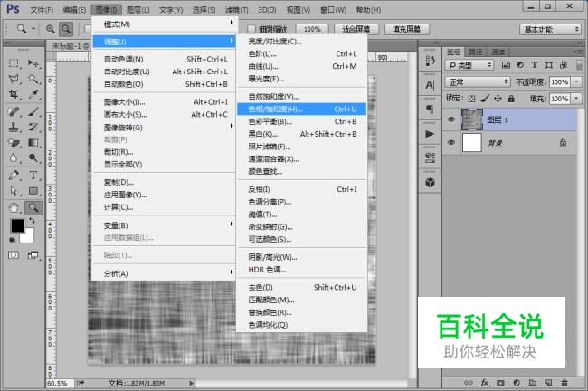Select the Lasso tool
The image size is (588, 391).
(x=14, y=79)
